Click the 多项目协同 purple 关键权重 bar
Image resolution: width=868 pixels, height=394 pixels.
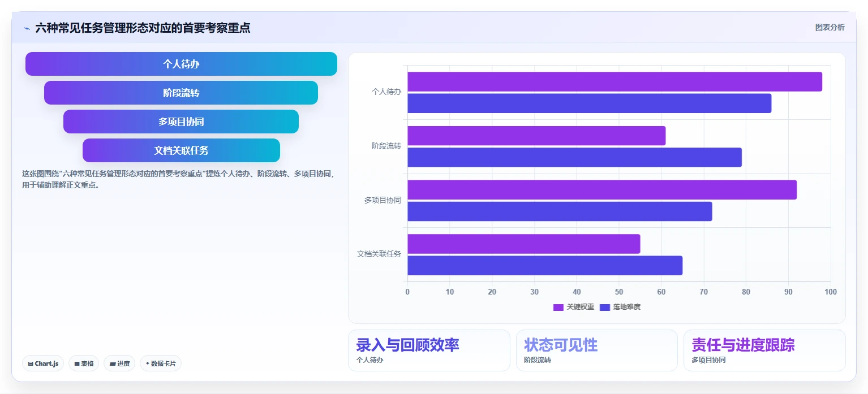(x=602, y=190)
